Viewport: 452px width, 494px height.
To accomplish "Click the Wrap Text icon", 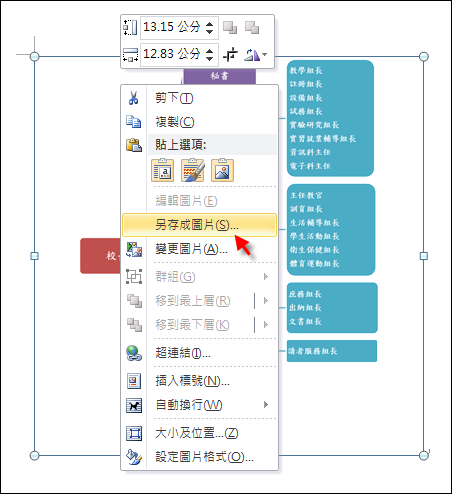I will (134, 405).
